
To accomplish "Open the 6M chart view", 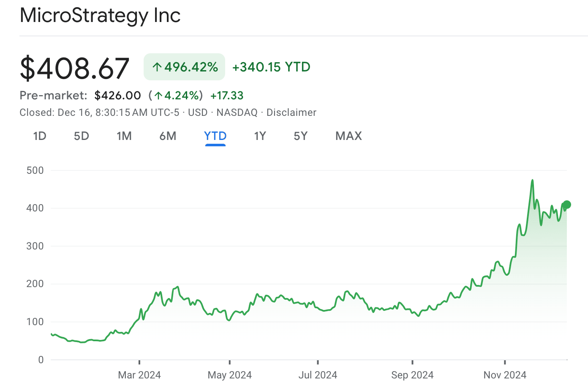I will [168, 136].
